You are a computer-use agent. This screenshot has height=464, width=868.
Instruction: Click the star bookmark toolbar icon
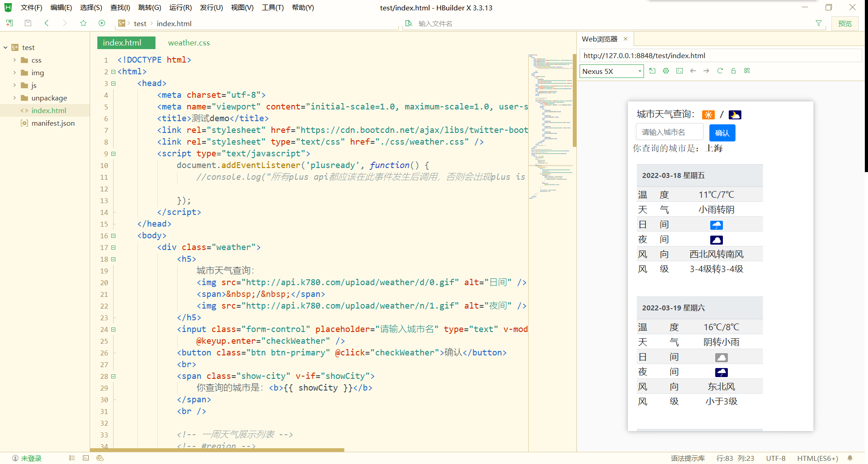(83, 23)
